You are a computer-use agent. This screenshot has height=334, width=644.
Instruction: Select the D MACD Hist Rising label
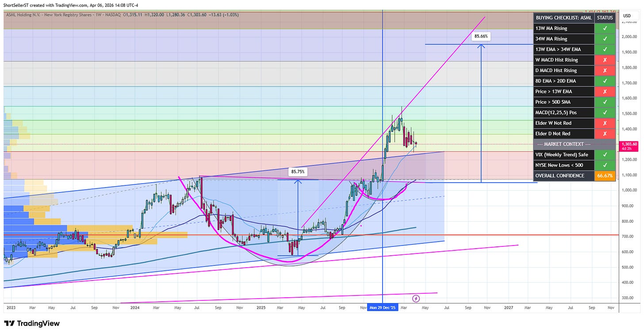pyautogui.click(x=556, y=70)
